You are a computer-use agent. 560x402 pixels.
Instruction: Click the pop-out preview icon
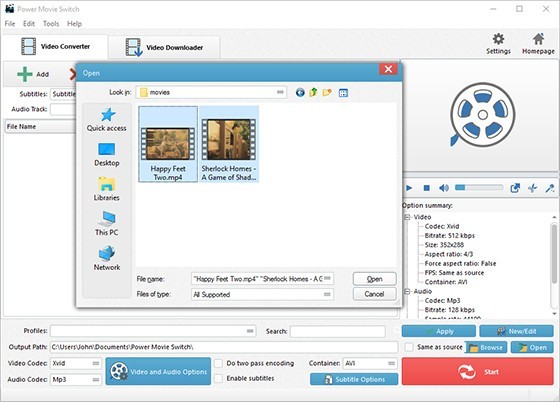point(515,188)
